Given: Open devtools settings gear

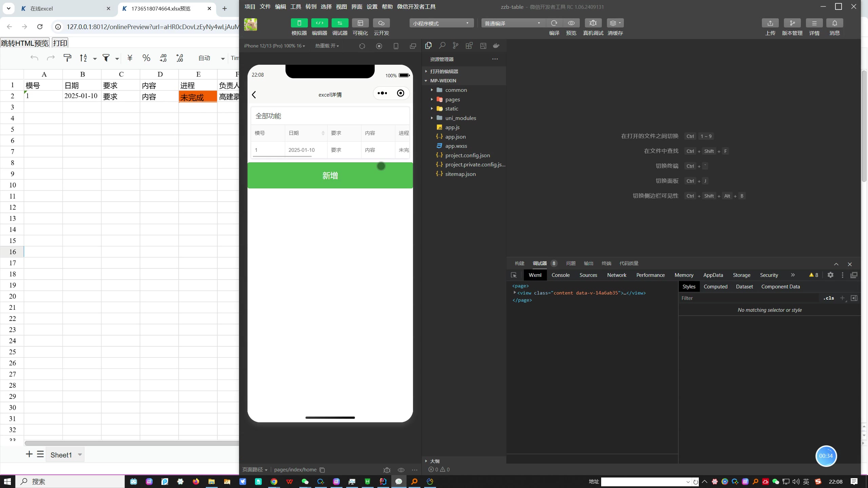Looking at the screenshot, I should (830, 275).
